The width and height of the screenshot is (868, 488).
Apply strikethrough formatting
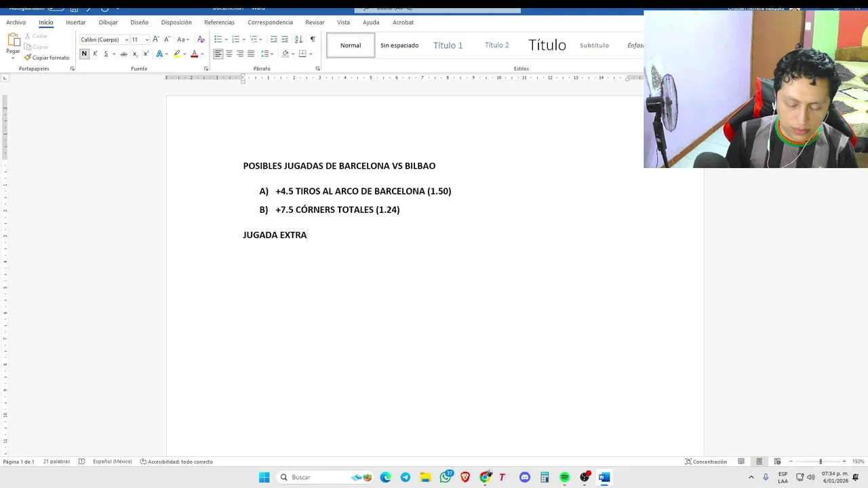pos(123,54)
